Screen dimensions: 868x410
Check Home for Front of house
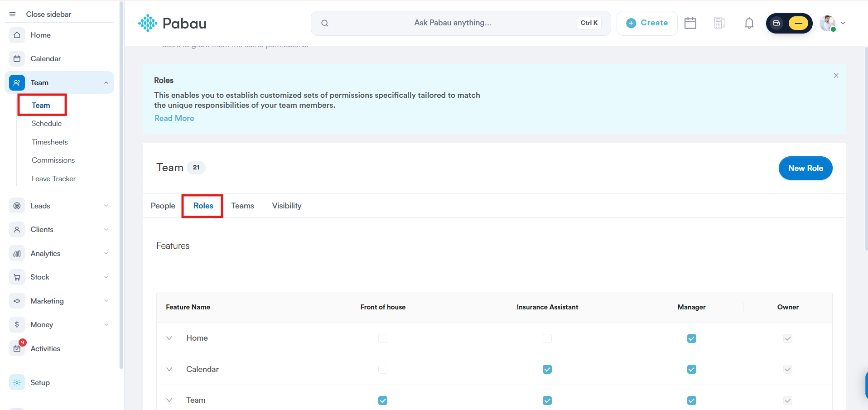click(383, 338)
